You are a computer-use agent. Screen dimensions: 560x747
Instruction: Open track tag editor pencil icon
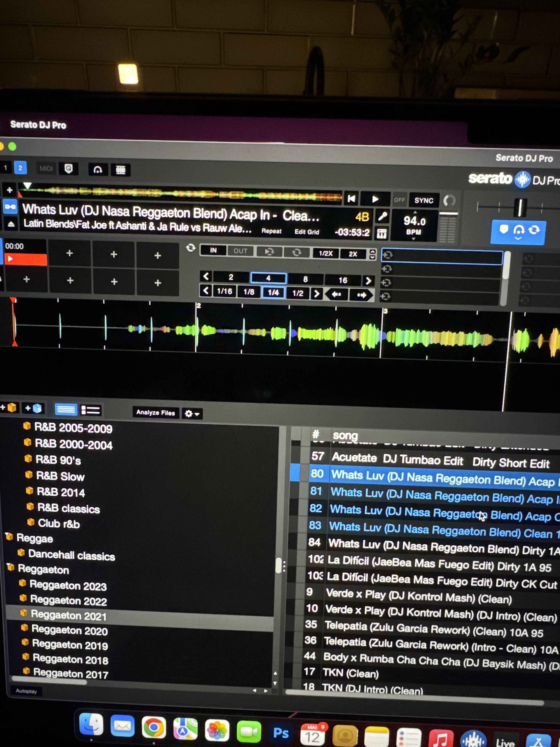(x=382, y=216)
